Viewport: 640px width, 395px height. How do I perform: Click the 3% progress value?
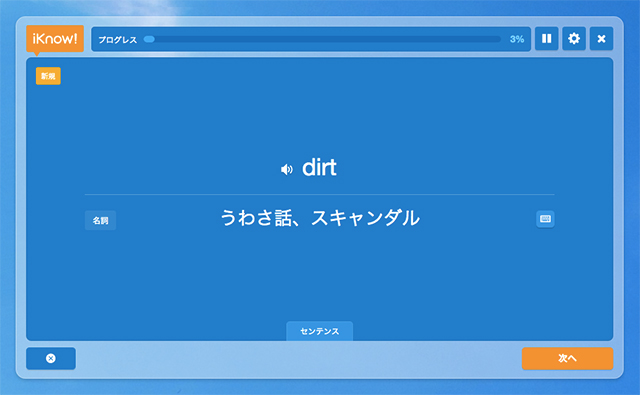[x=517, y=39]
